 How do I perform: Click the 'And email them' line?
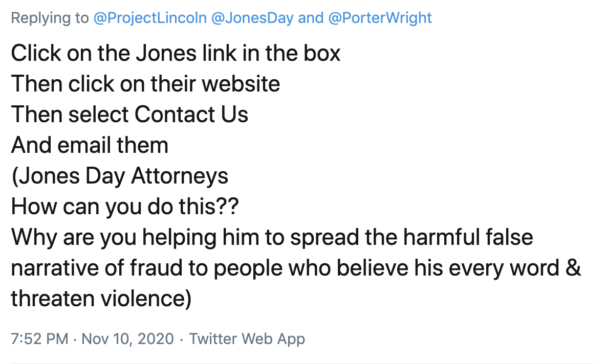[90, 145]
